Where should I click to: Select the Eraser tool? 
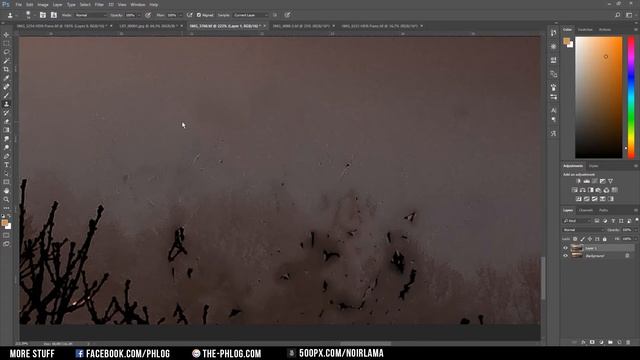(x=6, y=121)
